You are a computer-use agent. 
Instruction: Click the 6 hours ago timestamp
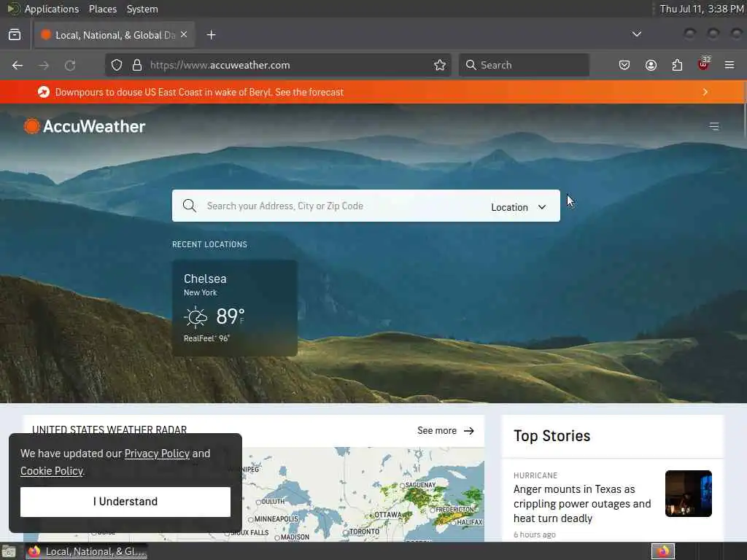click(535, 534)
